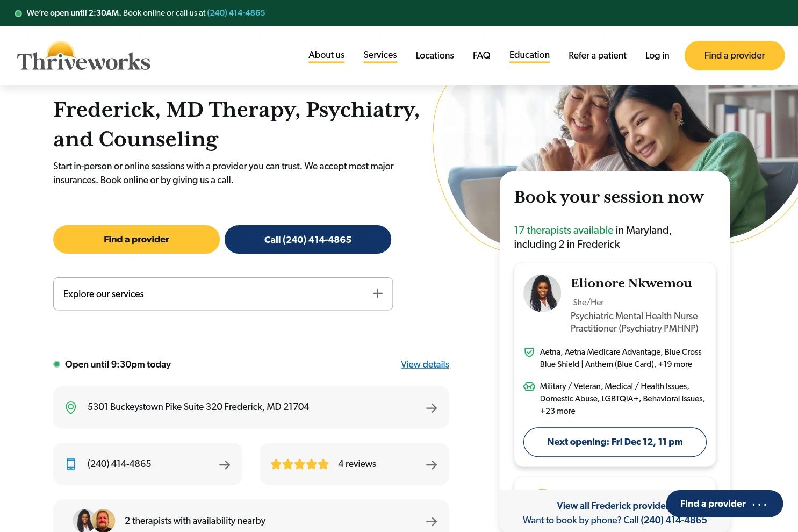Open the Services dropdown menu

(x=380, y=55)
